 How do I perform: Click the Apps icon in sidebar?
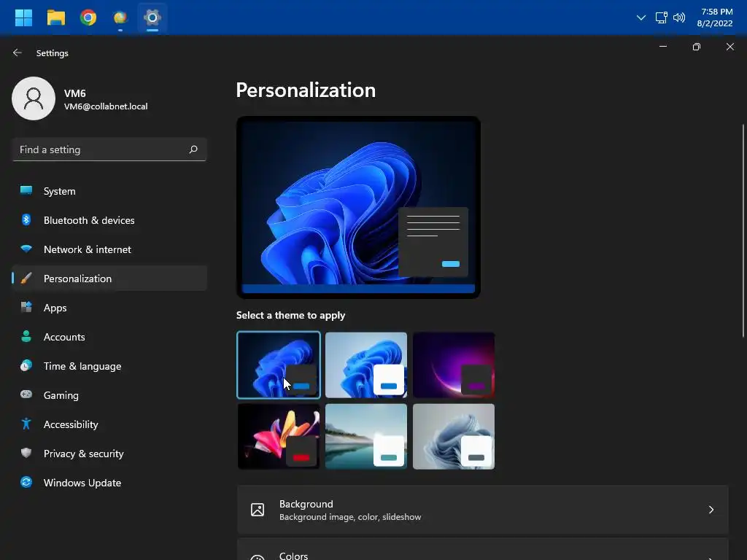[x=26, y=308]
